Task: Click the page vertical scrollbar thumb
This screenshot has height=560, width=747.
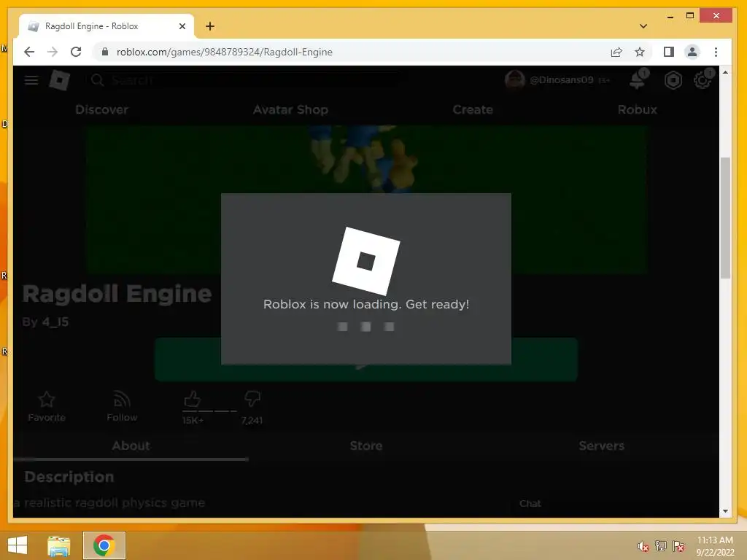Action: coord(725,217)
